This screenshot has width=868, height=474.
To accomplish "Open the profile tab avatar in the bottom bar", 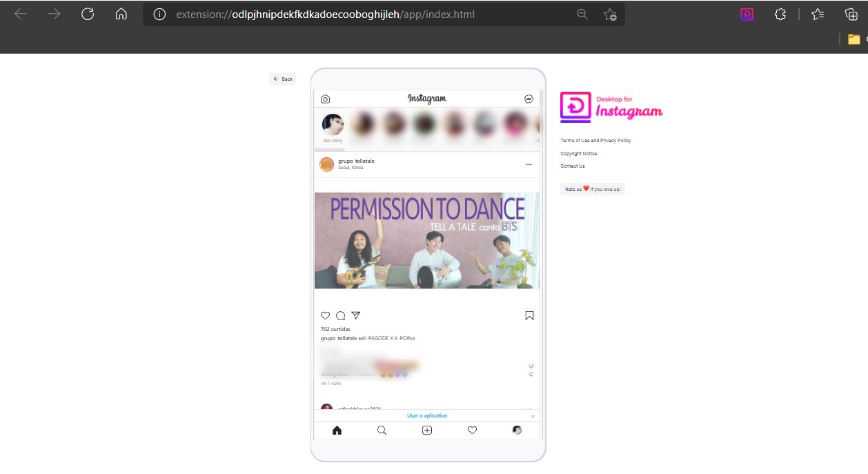I will (517, 431).
